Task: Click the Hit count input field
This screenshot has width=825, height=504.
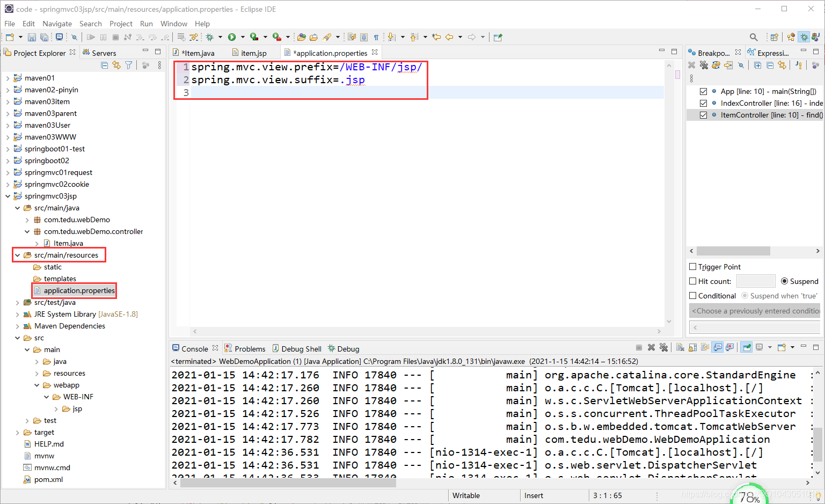Action: coord(756,281)
